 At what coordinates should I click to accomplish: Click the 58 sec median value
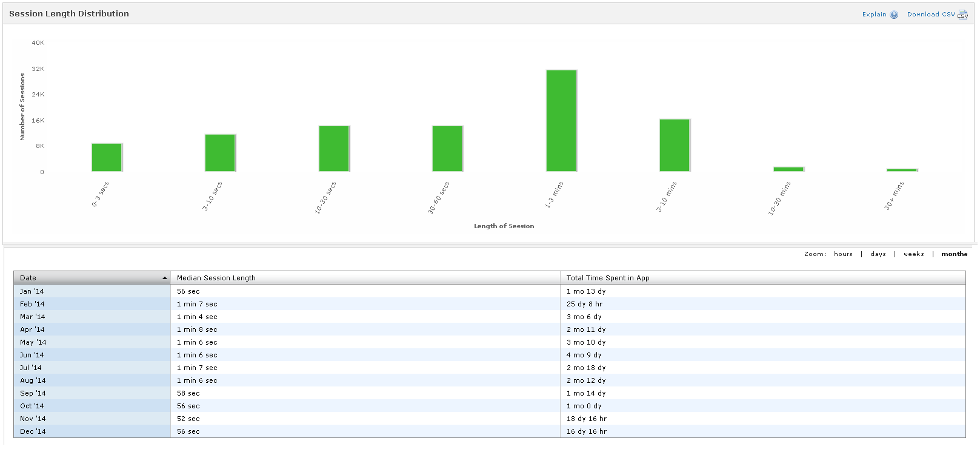188,393
